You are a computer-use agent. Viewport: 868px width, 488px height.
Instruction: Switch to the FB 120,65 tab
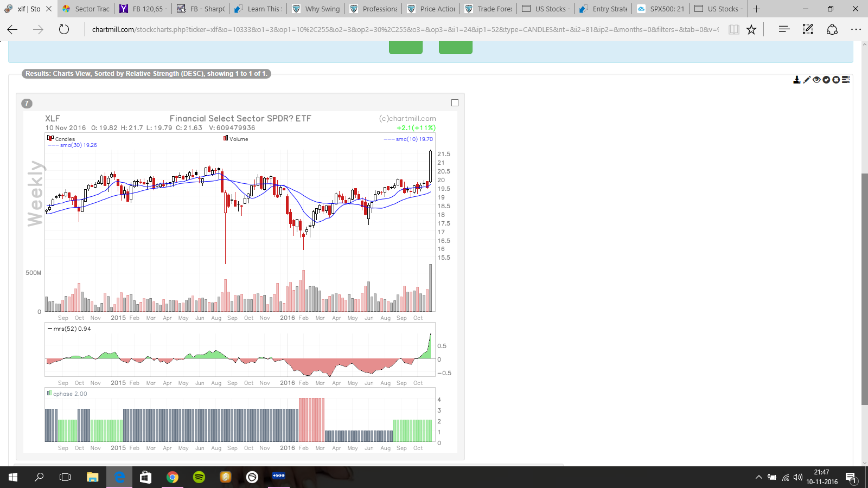[x=143, y=9]
